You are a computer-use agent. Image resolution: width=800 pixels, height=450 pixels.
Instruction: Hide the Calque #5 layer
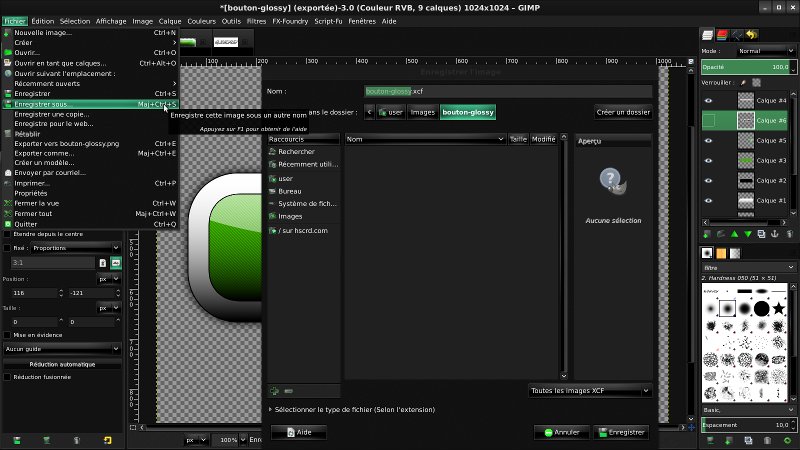(x=708, y=140)
